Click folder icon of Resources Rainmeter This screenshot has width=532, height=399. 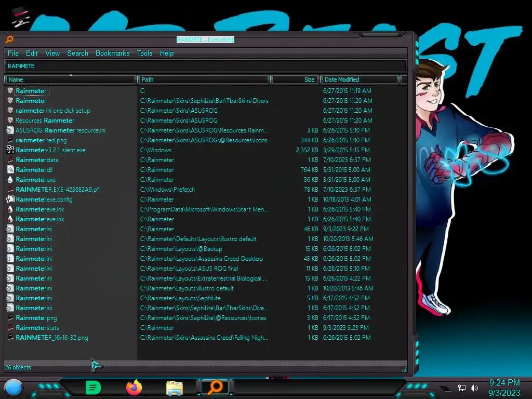(x=10, y=120)
